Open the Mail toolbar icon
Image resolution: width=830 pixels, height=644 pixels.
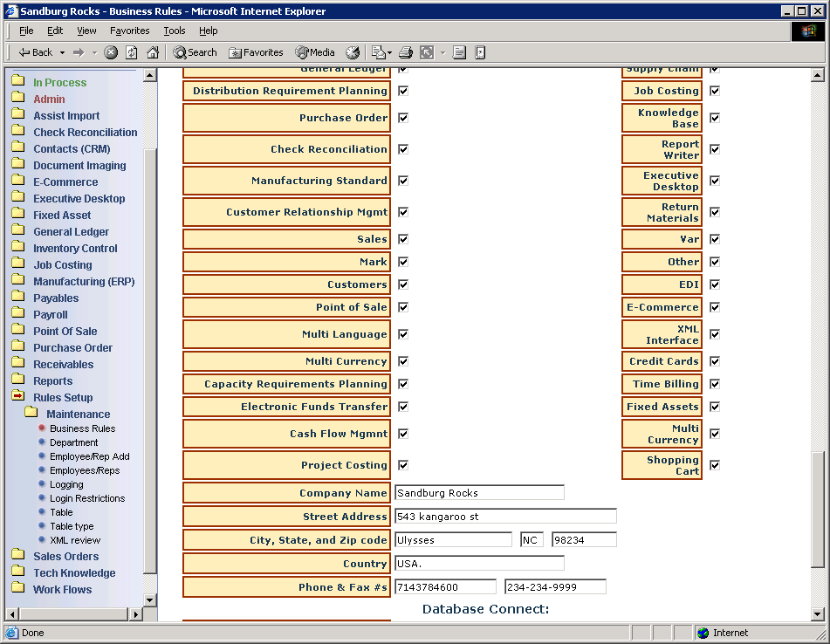pyautogui.click(x=379, y=52)
